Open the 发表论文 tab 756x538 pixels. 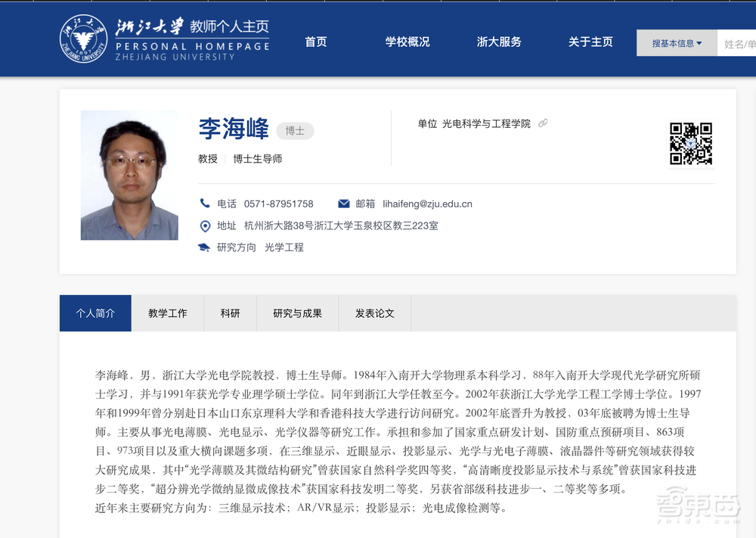pyautogui.click(x=374, y=313)
